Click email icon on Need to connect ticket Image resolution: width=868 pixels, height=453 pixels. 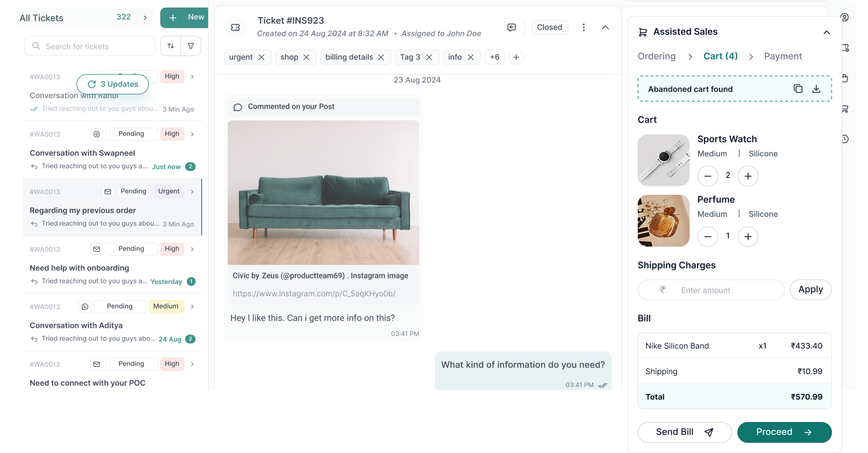(x=97, y=364)
